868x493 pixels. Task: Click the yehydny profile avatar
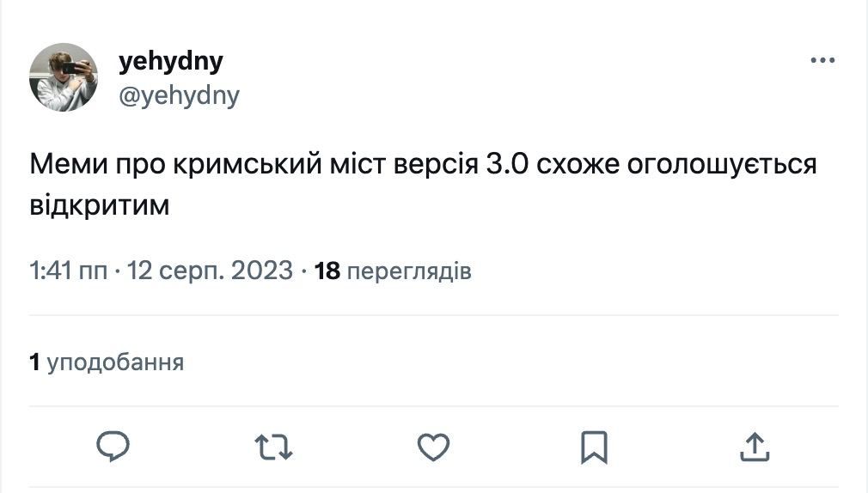click(64, 77)
